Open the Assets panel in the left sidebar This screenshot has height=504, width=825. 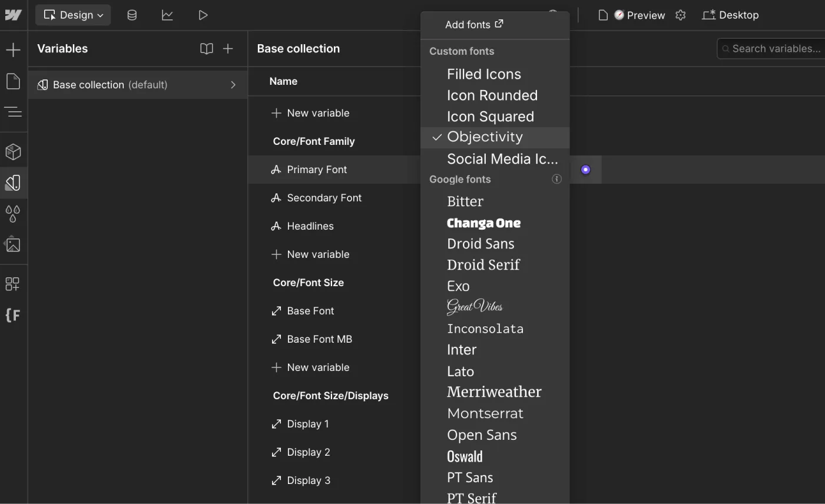(x=13, y=244)
